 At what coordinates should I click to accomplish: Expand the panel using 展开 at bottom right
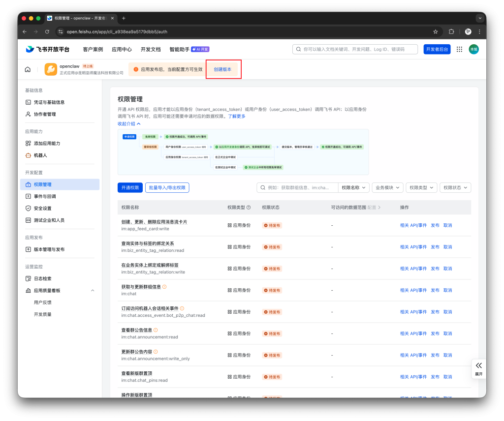(x=478, y=368)
